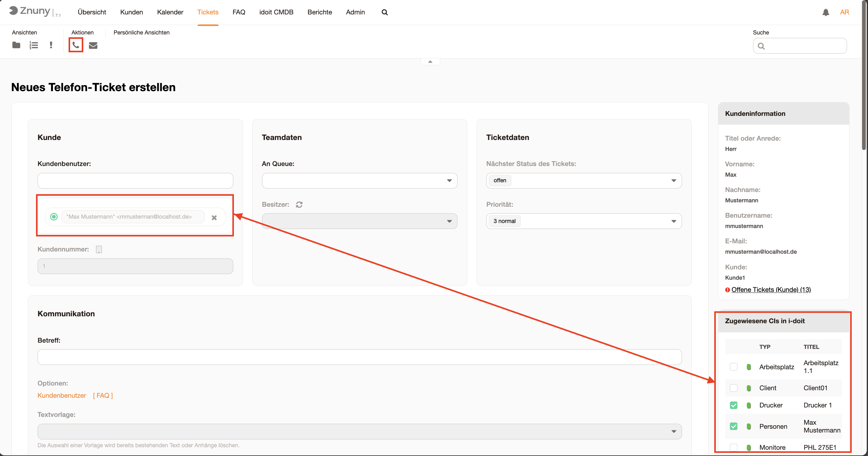Click the notification bell icon
This screenshot has width=868, height=456.
point(825,13)
